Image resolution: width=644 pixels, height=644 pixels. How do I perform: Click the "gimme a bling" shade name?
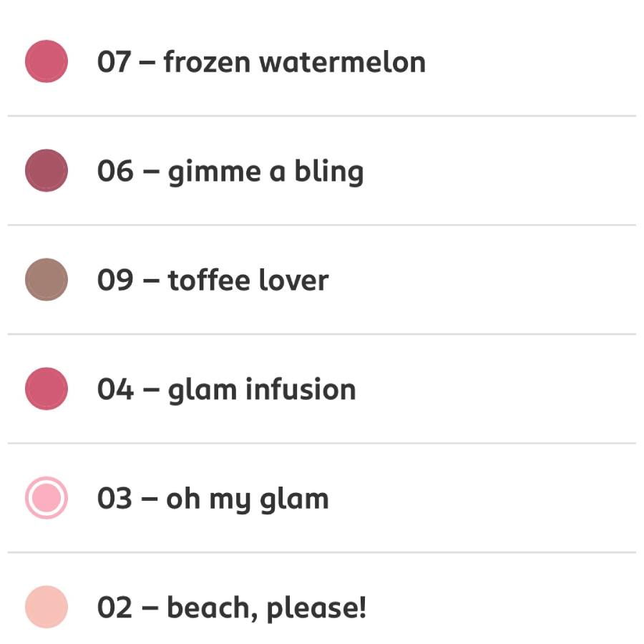pyautogui.click(x=265, y=172)
